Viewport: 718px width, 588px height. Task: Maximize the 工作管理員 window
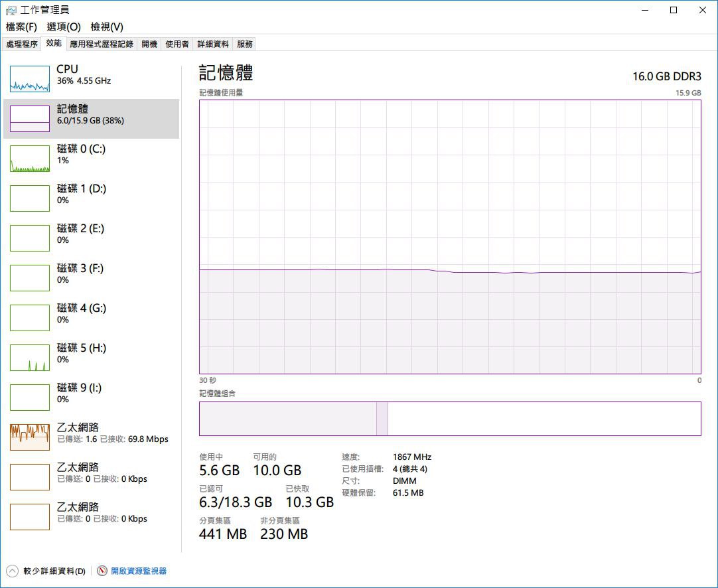point(674,10)
